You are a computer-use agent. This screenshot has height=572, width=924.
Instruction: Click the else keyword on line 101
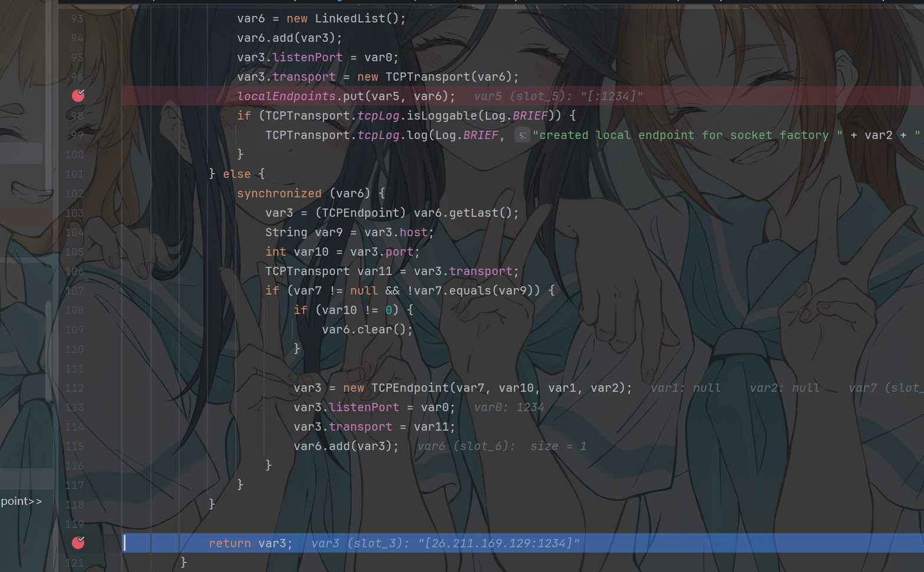[x=237, y=174]
